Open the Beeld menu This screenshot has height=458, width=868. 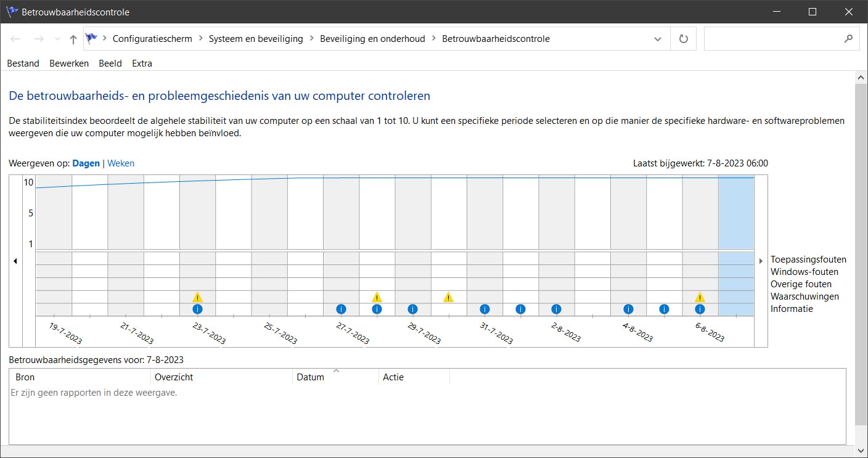(x=110, y=63)
